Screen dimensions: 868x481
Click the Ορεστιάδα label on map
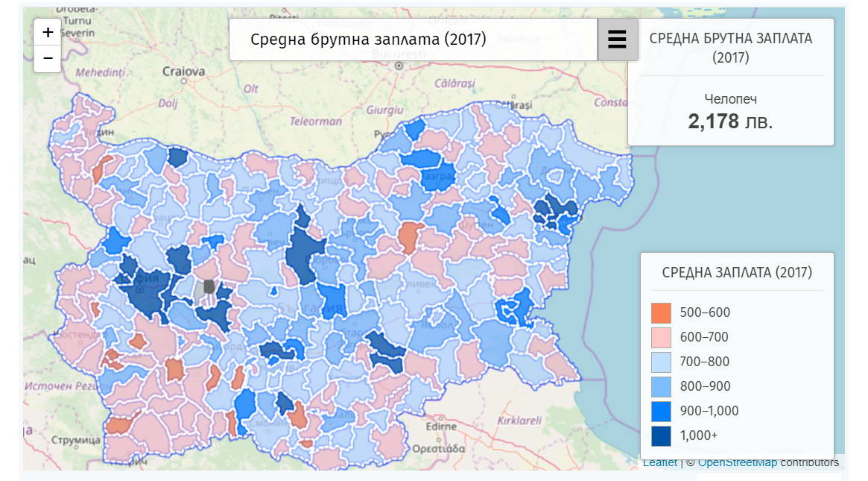(438, 448)
